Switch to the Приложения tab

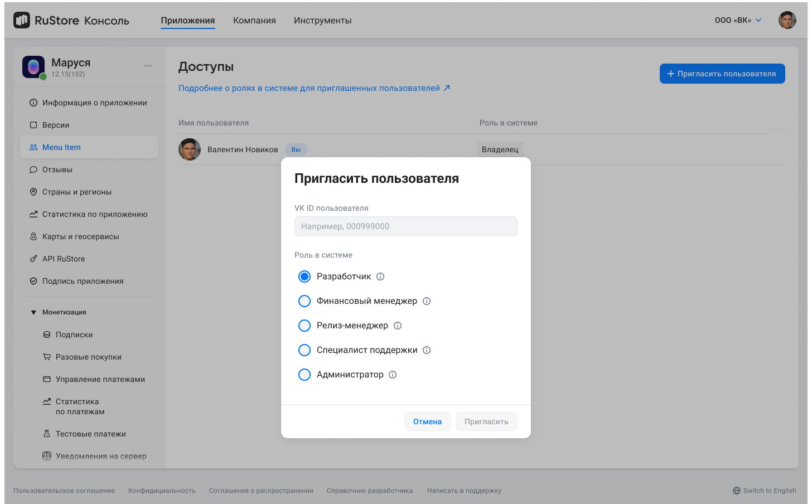click(188, 21)
